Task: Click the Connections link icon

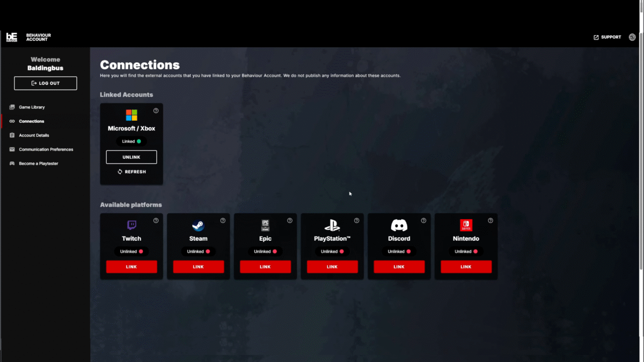Action: pyautogui.click(x=12, y=121)
